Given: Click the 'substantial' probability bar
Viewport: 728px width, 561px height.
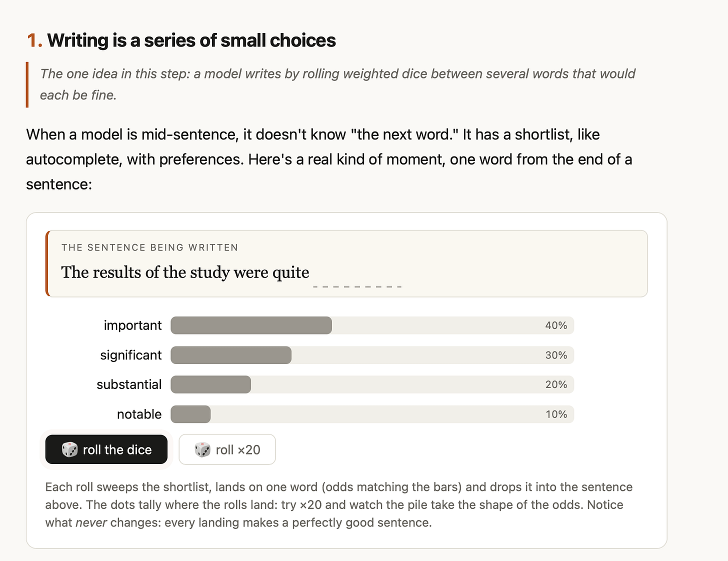Looking at the screenshot, I should (372, 384).
